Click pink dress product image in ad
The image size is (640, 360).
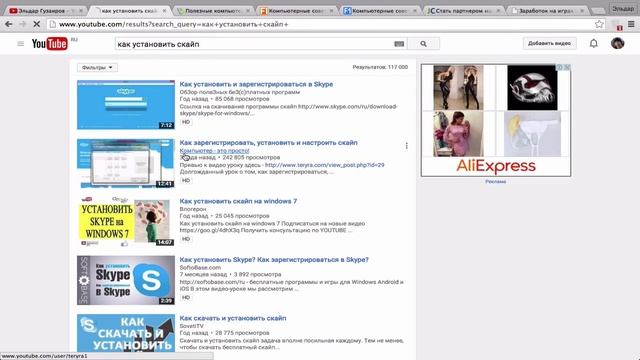click(x=458, y=134)
